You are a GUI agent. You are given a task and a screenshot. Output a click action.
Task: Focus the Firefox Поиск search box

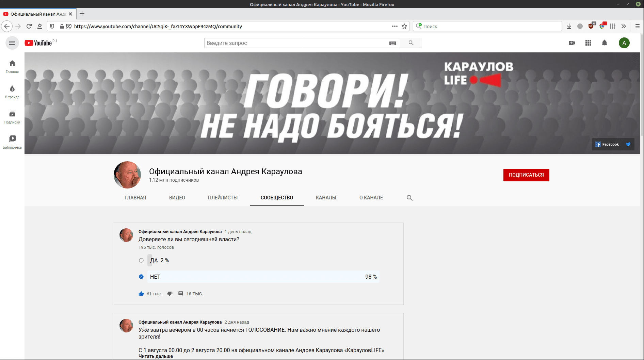point(487,26)
